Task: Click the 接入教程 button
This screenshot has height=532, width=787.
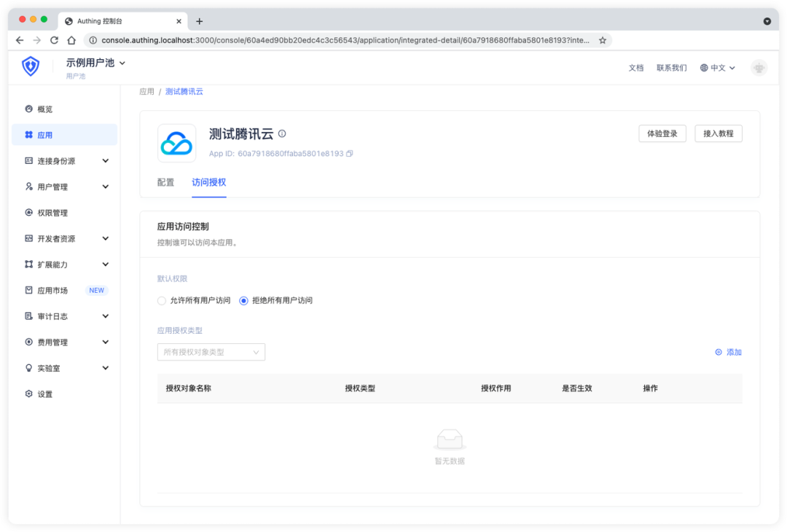Action: [719, 133]
